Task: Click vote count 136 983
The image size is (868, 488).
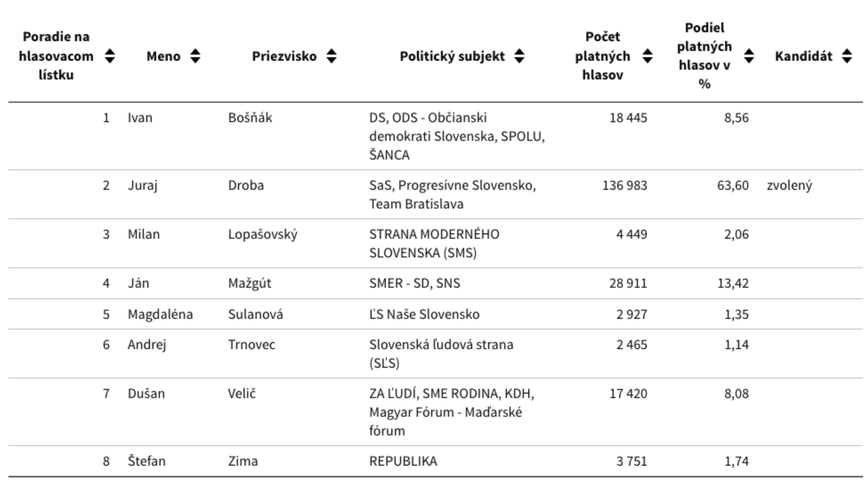Action: click(624, 185)
